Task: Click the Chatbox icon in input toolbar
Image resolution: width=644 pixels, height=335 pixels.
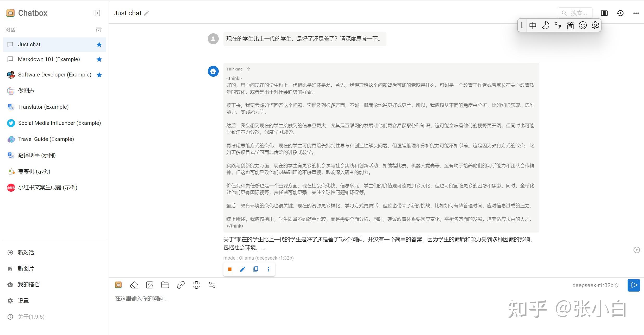Action: [x=118, y=285]
